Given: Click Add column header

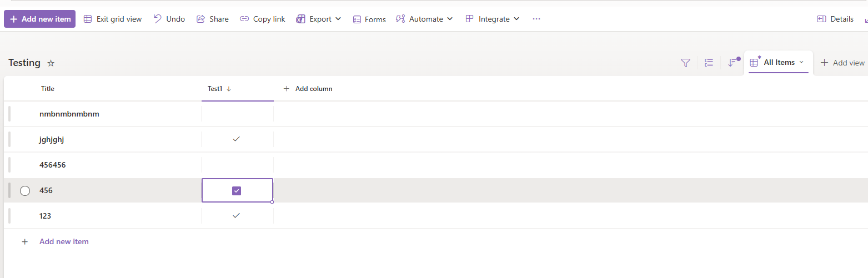Looking at the screenshot, I should pyautogui.click(x=308, y=89).
